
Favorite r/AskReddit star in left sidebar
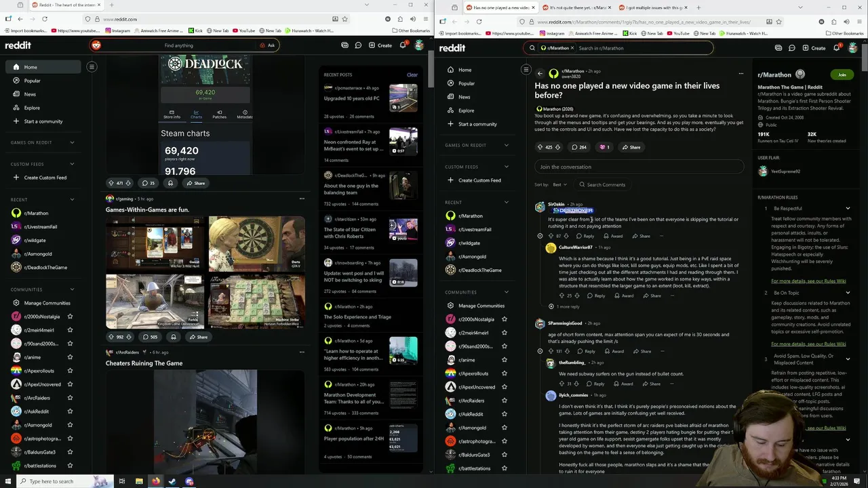coord(70,411)
